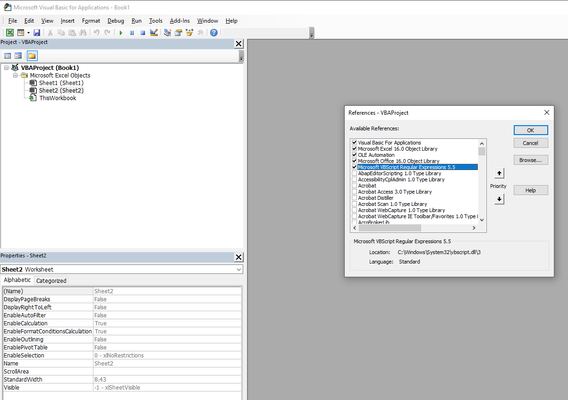Click the View Code icon in Project panel

tap(8, 56)
